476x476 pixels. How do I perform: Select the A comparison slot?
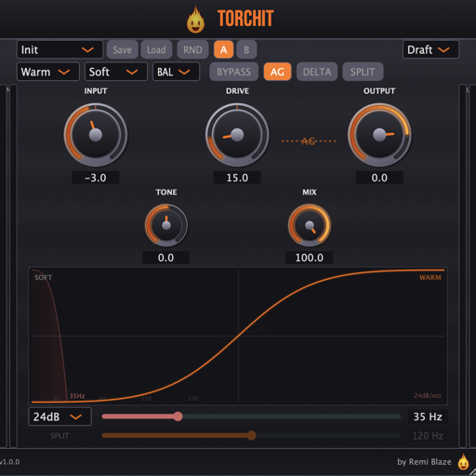223,49
